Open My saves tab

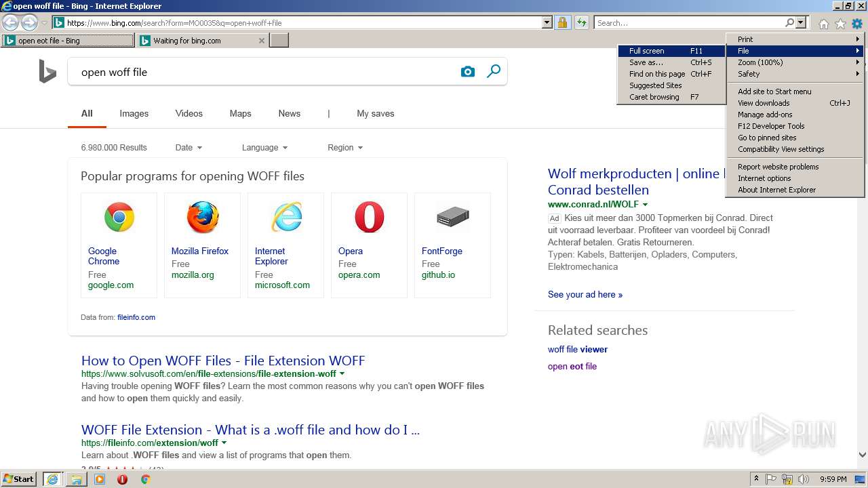tap(376, 114)
